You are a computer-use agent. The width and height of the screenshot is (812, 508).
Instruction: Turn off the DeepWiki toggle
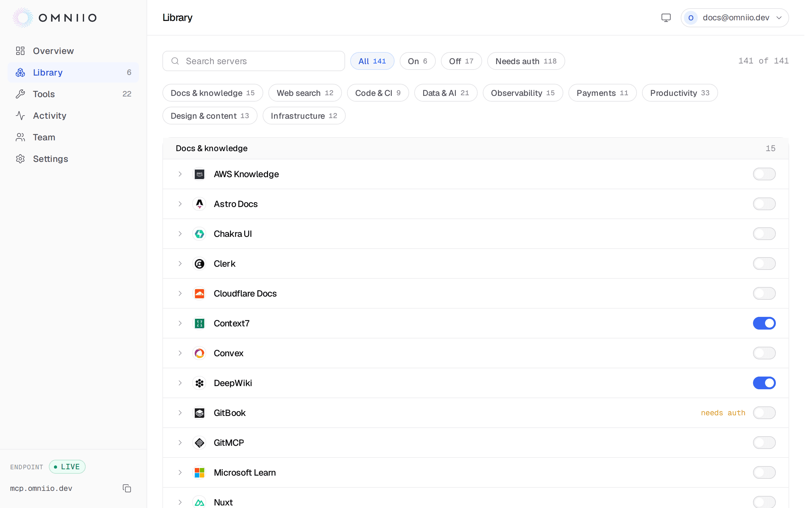[764, 383]
